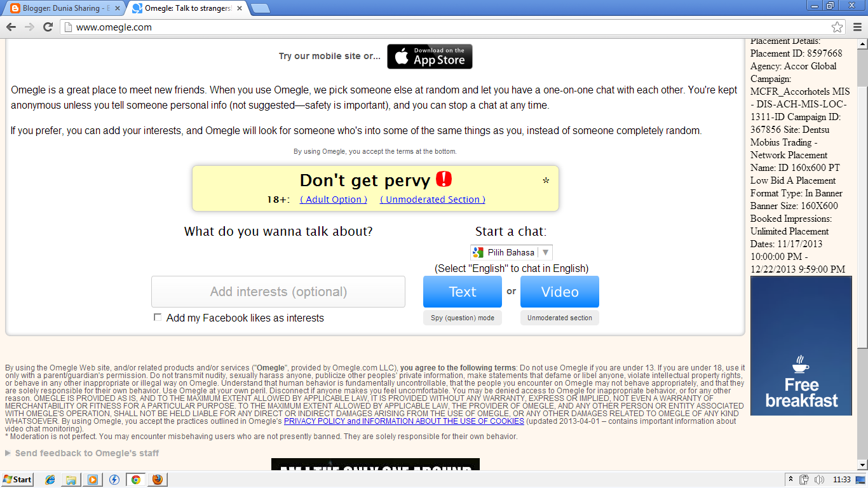Image resolution: width=868 pixels, height=488 pixels.
Task: Click Spy (question) mode button
Action: 462,318
